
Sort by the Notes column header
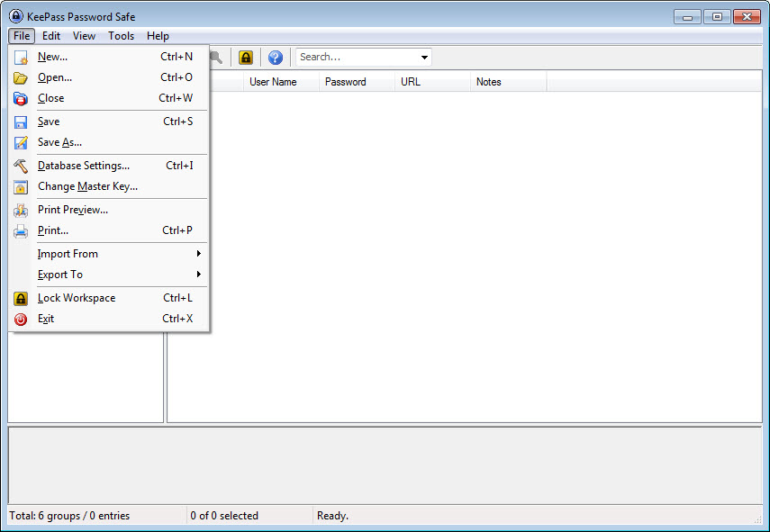coord(508,82)
